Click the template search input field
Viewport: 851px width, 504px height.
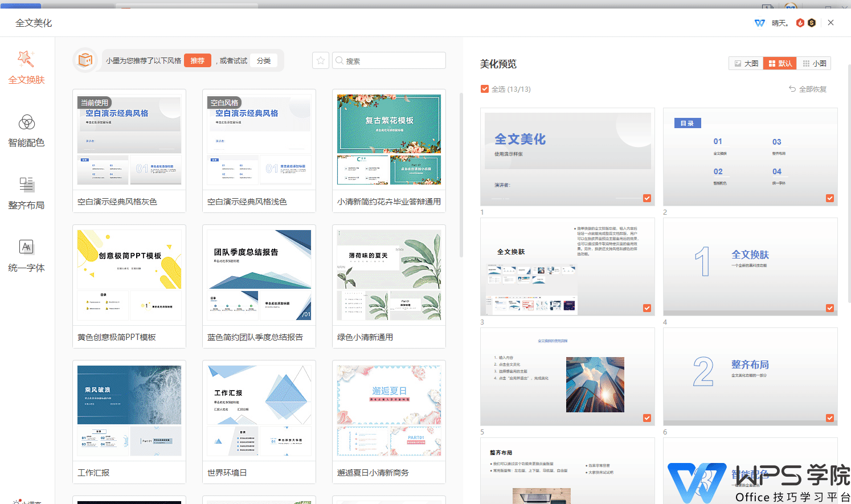[x=389, y=60]
